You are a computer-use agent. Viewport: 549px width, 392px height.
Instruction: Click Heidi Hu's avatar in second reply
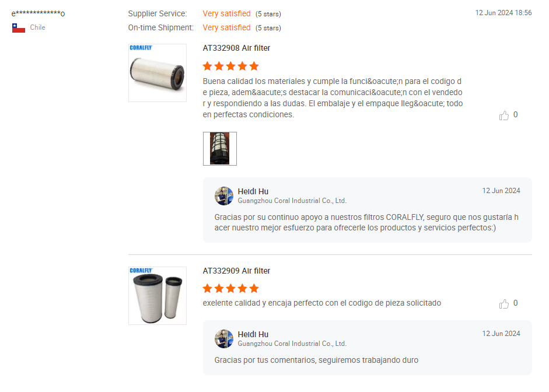(x=224, y=339)
